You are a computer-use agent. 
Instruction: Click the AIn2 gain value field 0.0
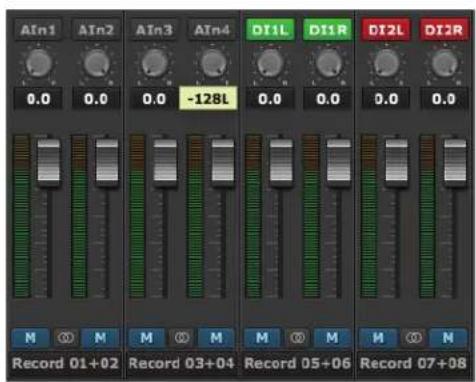pos(96,99)
